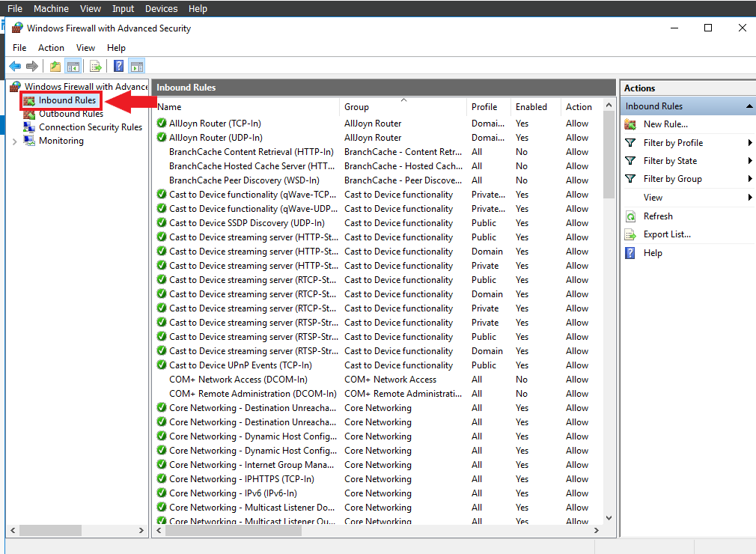The image size is (756, 554).
Task: Open the Devices menu in VM menubar
Action: 161,9
